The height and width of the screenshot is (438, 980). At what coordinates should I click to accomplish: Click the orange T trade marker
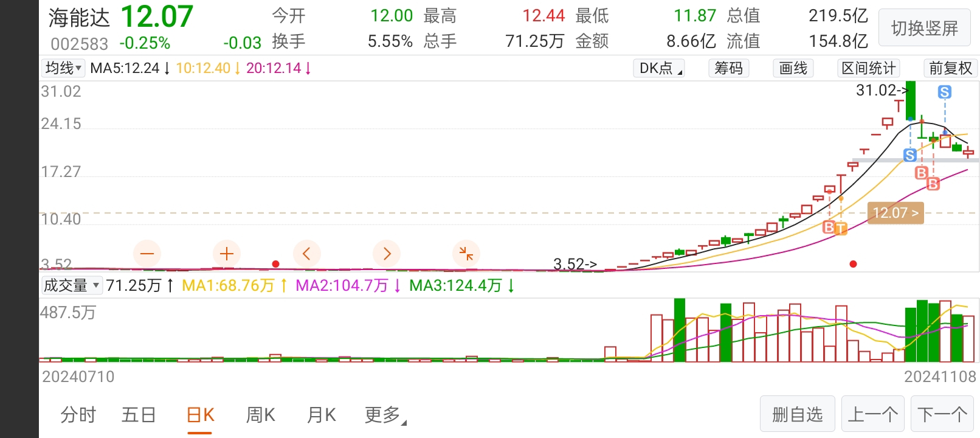pos(841,229)
